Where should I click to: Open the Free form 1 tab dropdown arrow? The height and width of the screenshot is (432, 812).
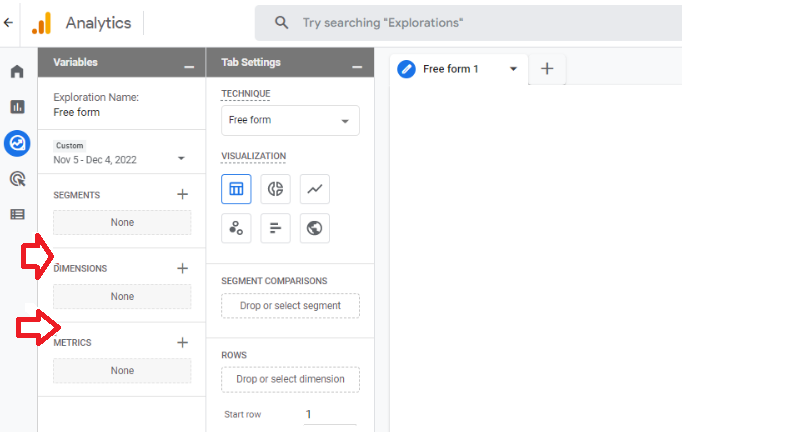(513, 69)
